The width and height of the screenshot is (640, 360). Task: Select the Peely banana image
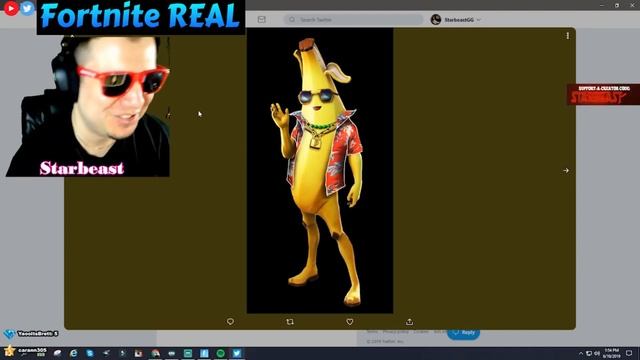[x=320, y=171]
